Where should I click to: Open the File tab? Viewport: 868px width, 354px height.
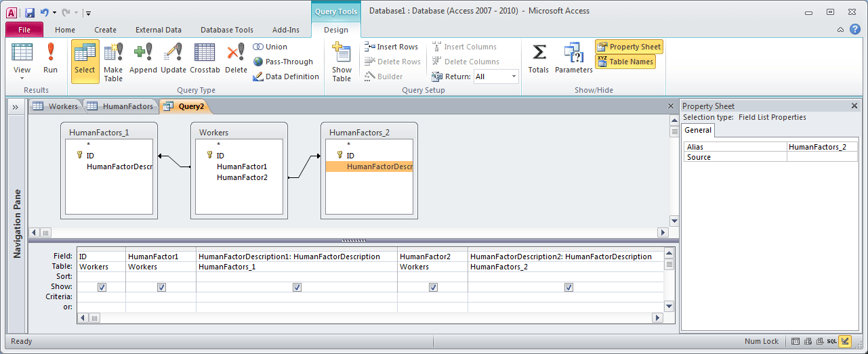[x=24, y=30]
